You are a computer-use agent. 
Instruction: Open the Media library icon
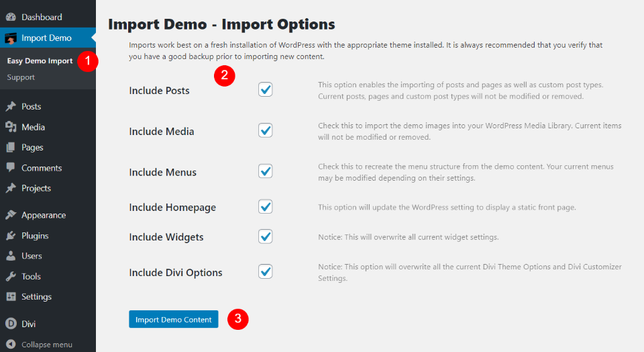[11, 127]
